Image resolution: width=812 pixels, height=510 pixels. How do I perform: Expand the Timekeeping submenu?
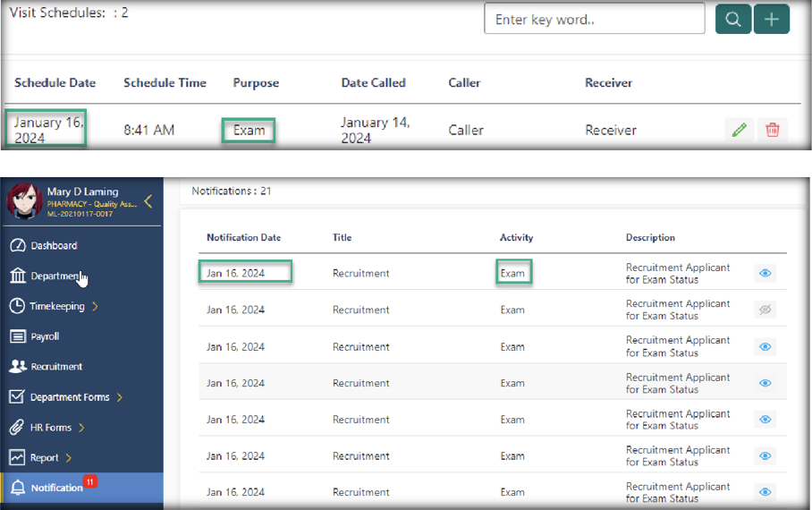[95, 306]
